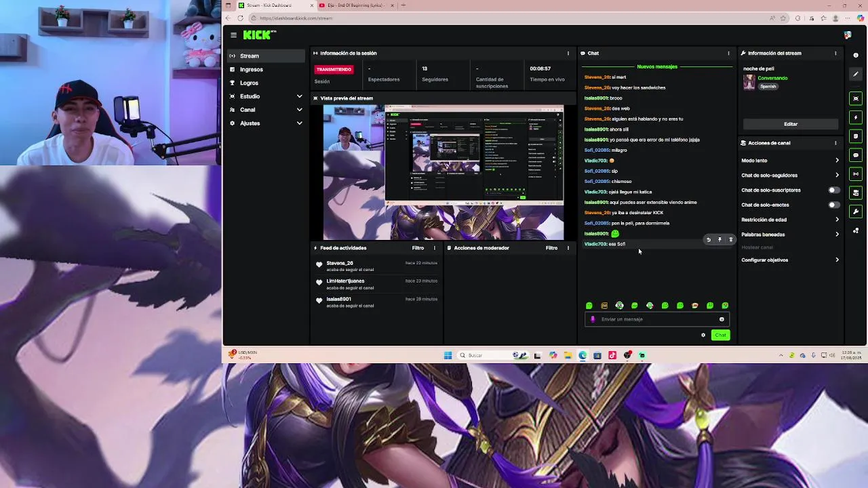
Task: Send message with green Chat button
Action: (720, 335)
